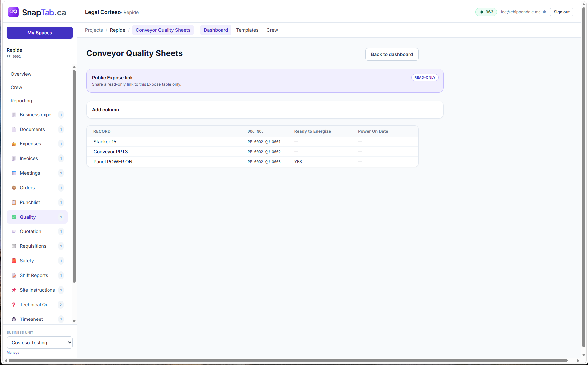Click doc number PP-0002-QU-0001
The image size is (588, 365).
[264, 142]
